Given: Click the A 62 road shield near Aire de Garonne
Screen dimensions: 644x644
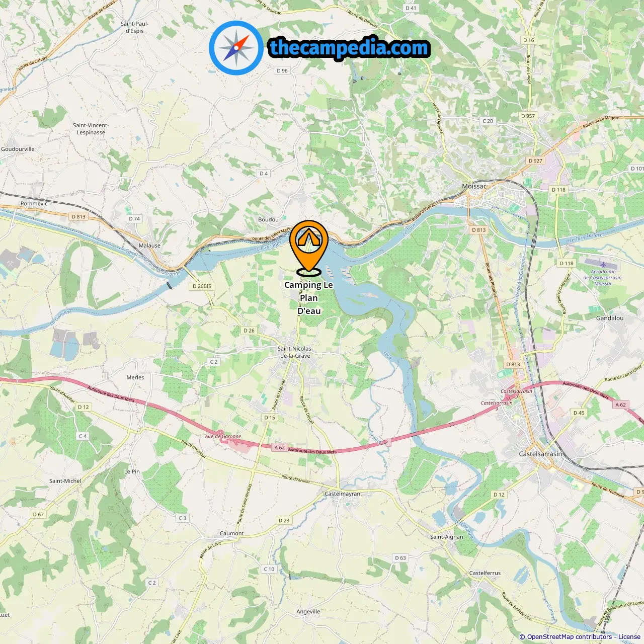Looking at the screenshot, I should 279,447.
